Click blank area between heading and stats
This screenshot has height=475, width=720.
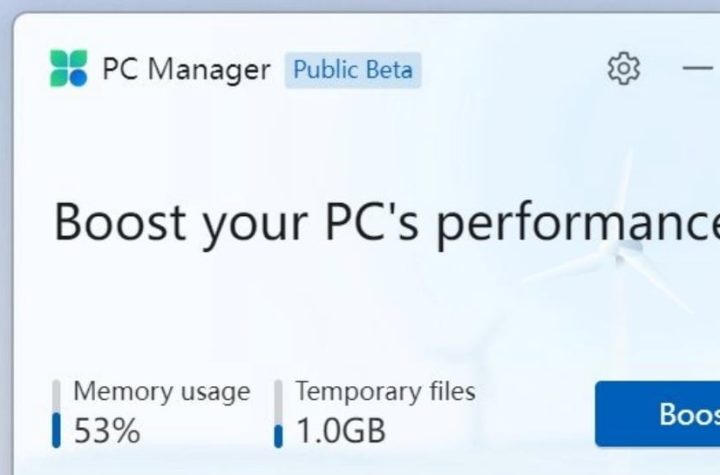pyautogui.click(x=300, y=310)
